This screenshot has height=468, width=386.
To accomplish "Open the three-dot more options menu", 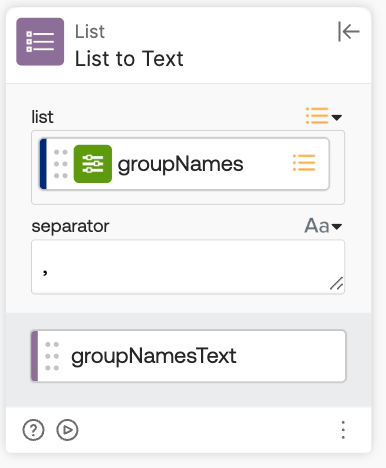I will click(343, 430).
